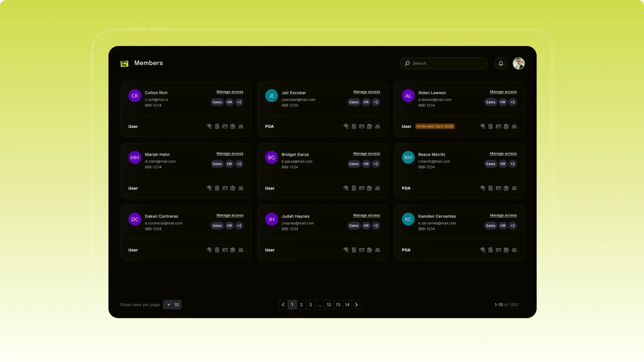Expand the +2 tags on Jair Escobar's card
644x362 pixels.
(376, 102)
